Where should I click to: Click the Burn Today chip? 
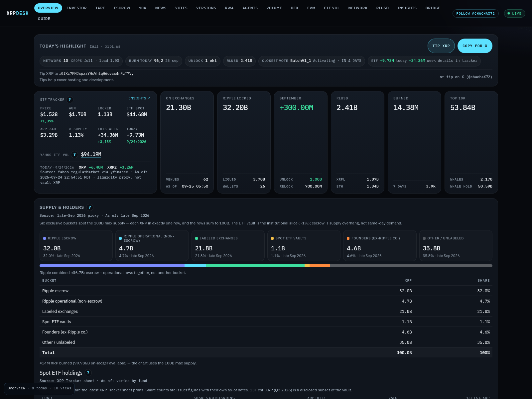tap(154, 61)
